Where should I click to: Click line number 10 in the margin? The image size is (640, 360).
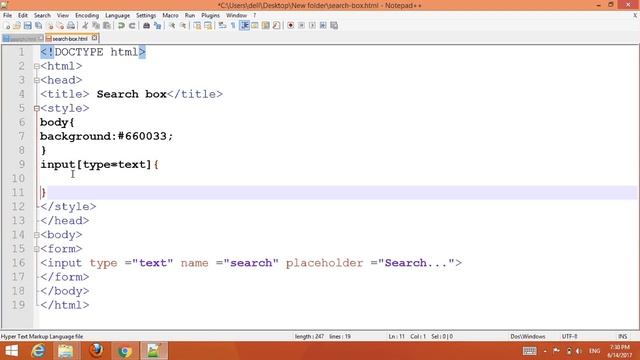coord(18,179)
